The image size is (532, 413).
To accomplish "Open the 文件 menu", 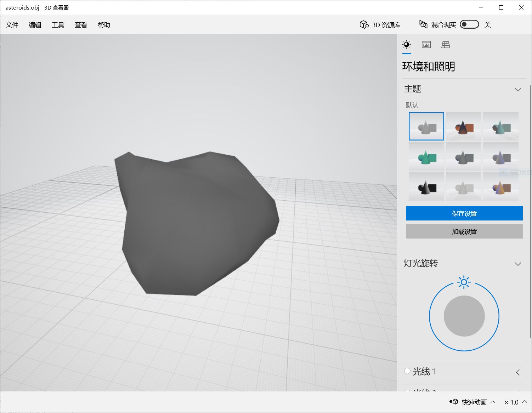I will click(x=12, y=25).
